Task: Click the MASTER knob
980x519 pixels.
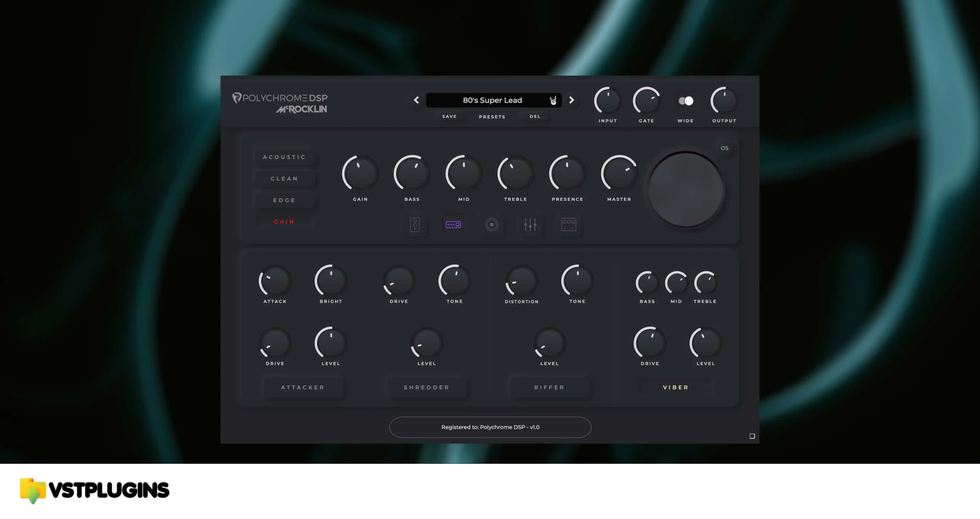Action: 619,174
